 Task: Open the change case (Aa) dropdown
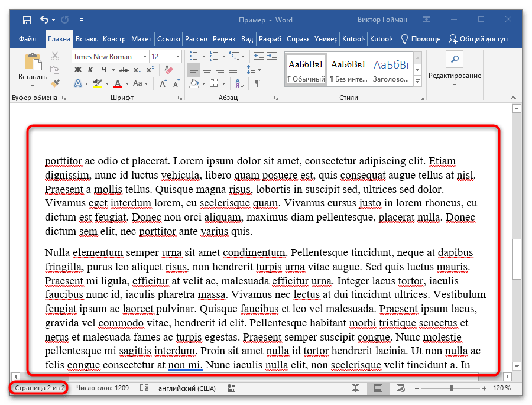[140, 83]
